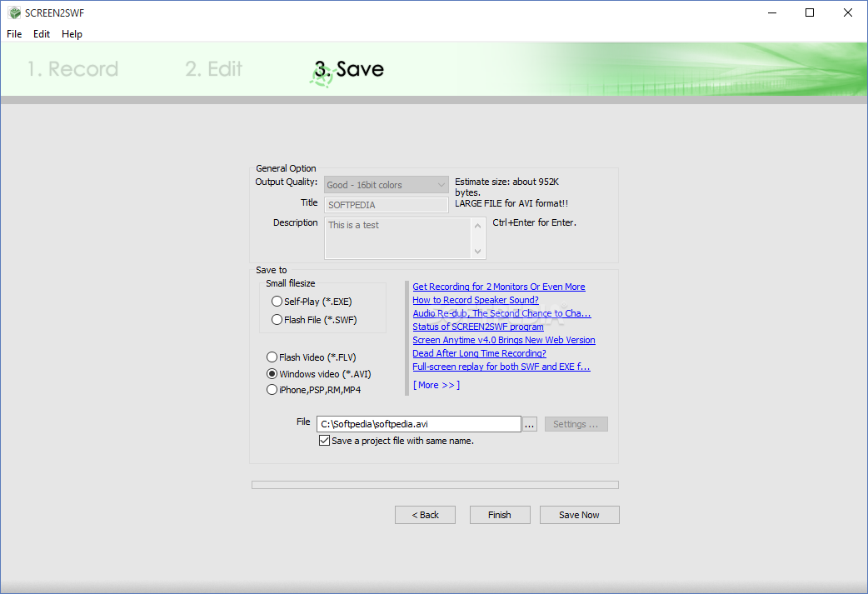Minimize the SCREEN2SWF window
The image size is (868, 594).
coord(772,12)
